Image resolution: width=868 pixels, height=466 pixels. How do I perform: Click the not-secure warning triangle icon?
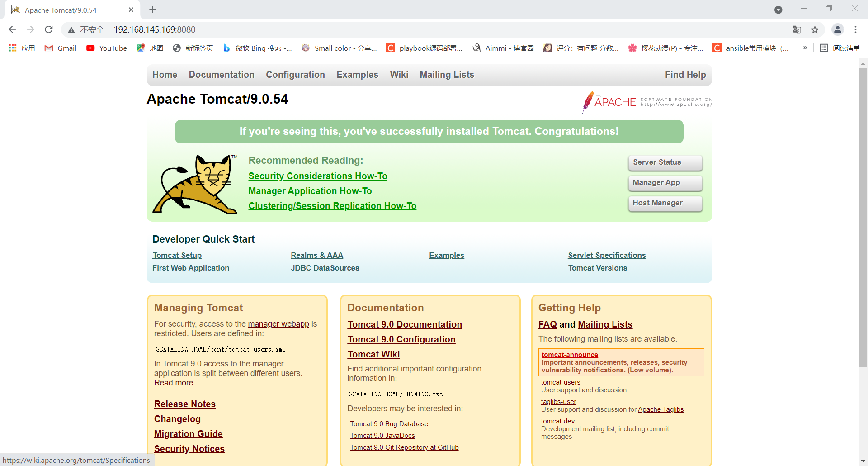coord(71,30)
